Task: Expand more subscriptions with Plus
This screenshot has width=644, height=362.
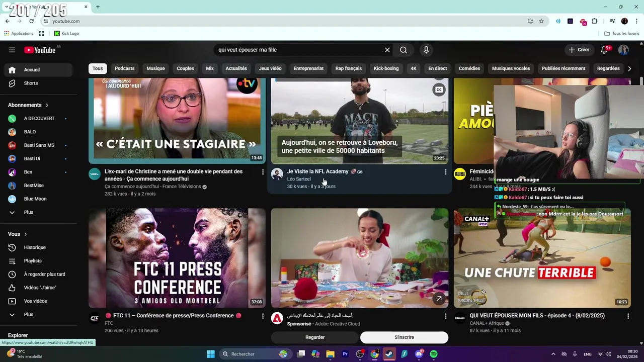Action: point(39,212)
